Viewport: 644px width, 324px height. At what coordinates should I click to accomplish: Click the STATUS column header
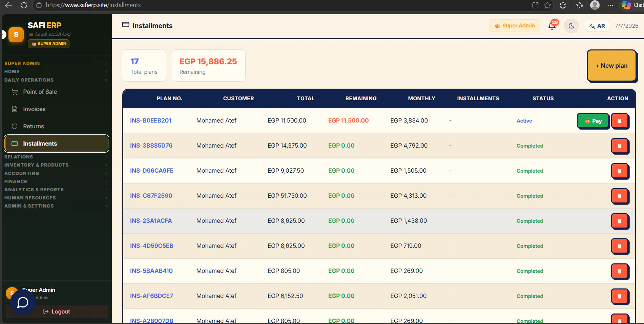(x=543, y=99)
